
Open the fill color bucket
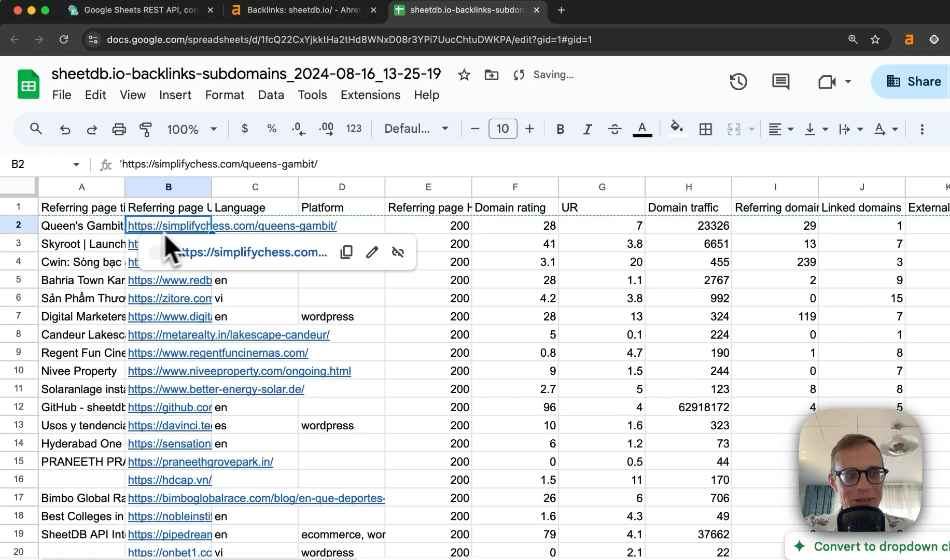(676, 129)
